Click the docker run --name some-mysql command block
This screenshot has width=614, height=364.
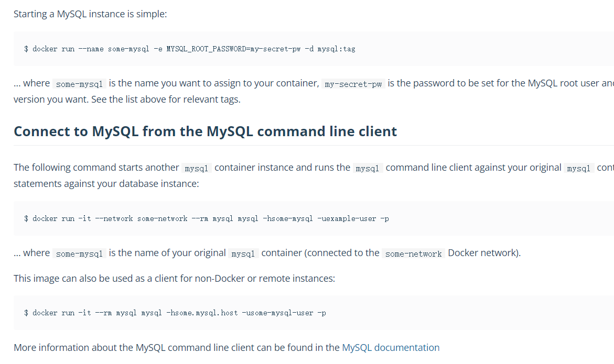pos(314,49)
